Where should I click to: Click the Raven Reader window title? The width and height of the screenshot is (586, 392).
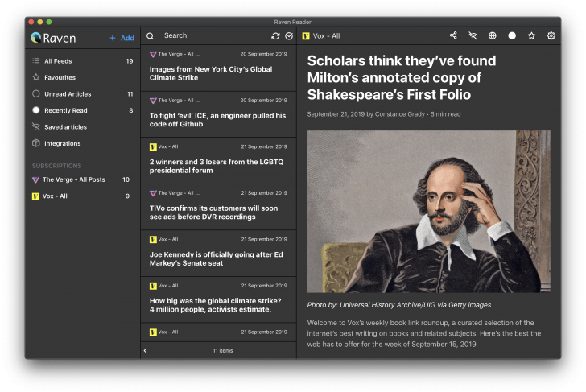[293, 22]
